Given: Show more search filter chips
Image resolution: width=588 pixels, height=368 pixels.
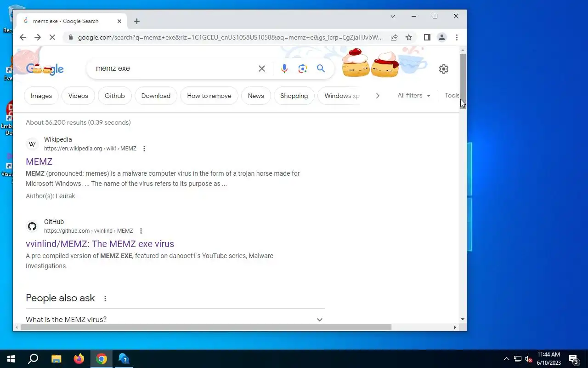Looking at the screenshot, I should [x=378, y=96].
